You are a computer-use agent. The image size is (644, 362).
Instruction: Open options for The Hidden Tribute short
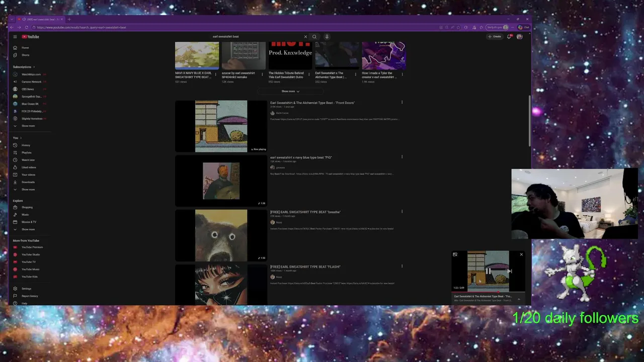[309, 74]
